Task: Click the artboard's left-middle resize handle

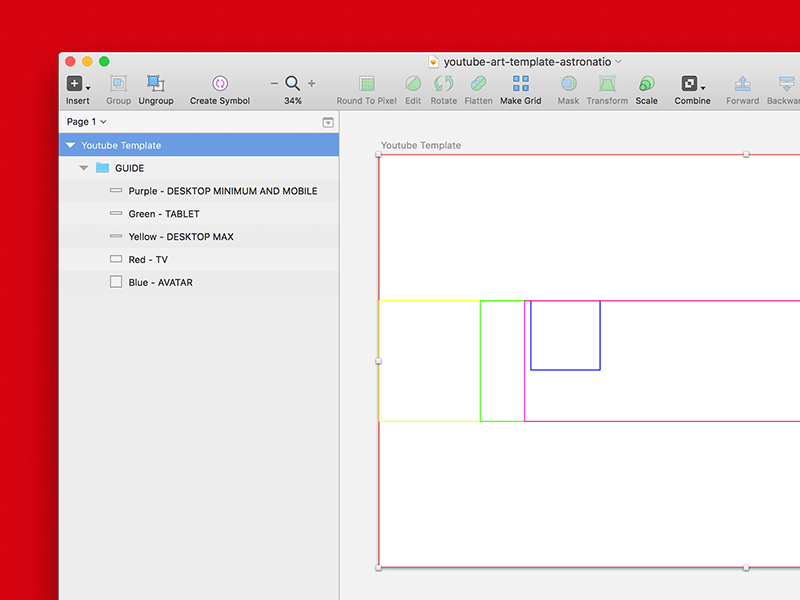Action: click(379, 361)
